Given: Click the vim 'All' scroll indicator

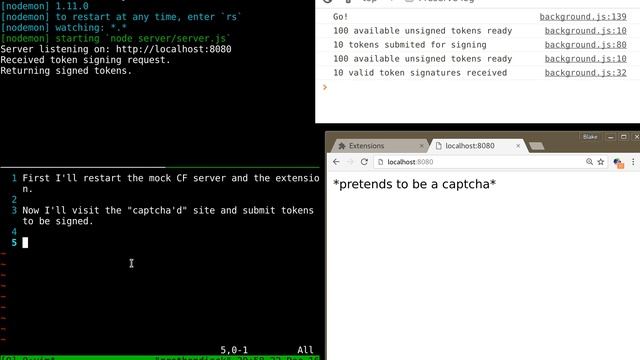Looking at the screenshot, I should pos(305,350).
